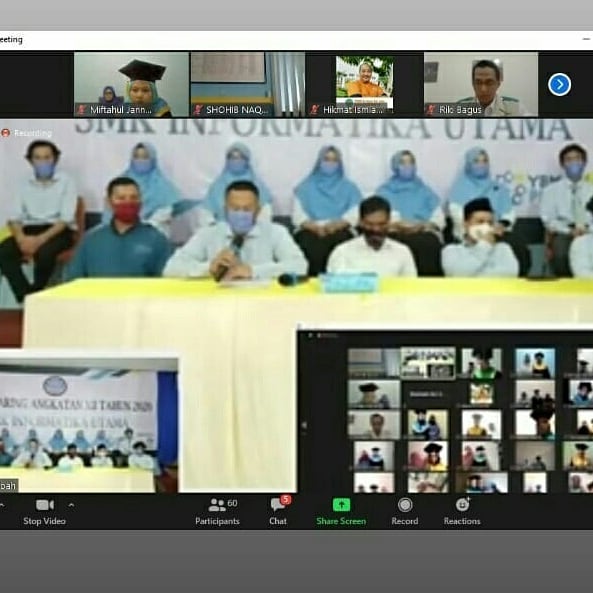
Task: Click the muted mic icon on SHOHIB NAQ tile
Action: 197,110
